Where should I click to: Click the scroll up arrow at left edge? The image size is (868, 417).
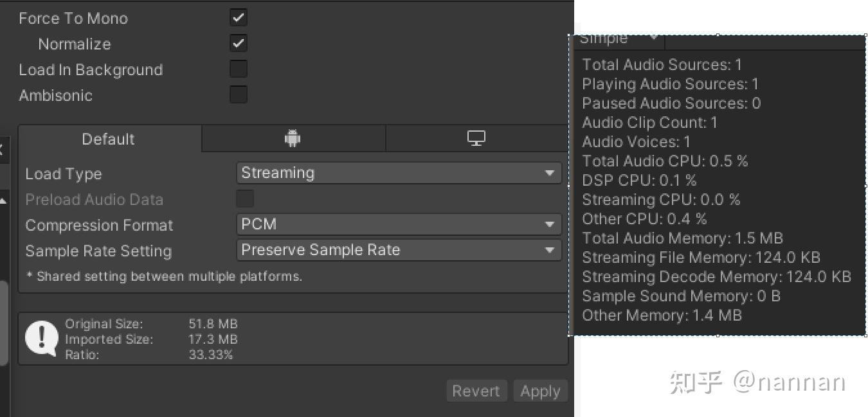tap(3, 201)
